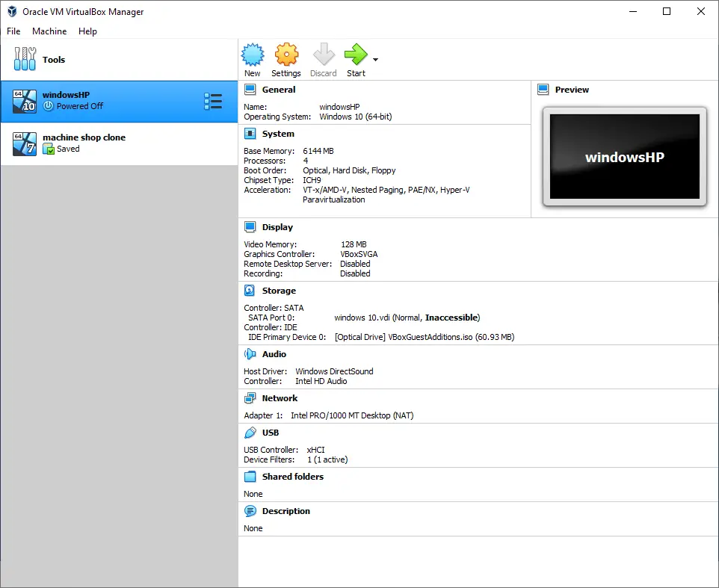The width and height of the screenshot is (719, 588).
Task: Click the VirtualBox title bar logo
Action: (12, 11)
